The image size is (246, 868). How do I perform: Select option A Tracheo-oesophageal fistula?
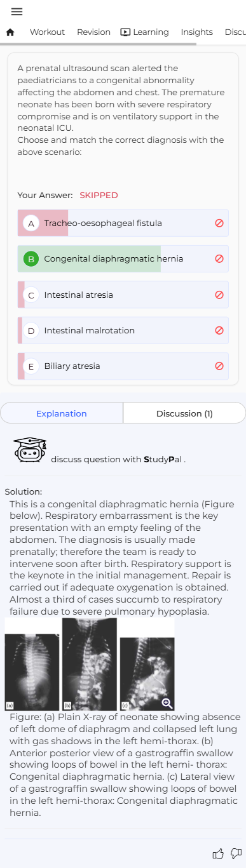pos(123,224)
